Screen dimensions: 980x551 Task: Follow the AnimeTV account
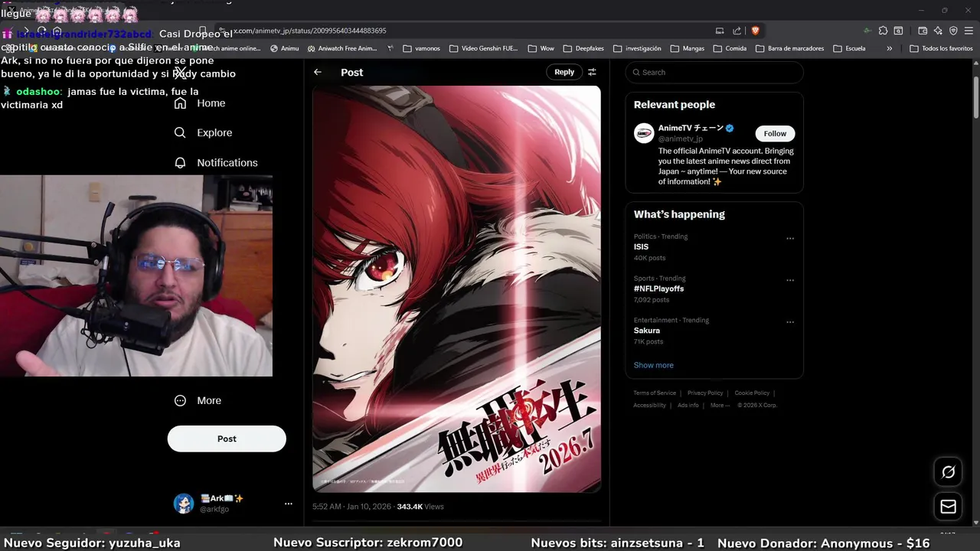(775, 133)
